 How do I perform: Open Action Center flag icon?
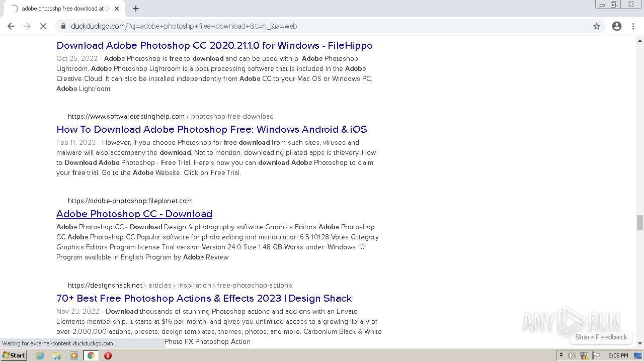click(x=596, y=355)
